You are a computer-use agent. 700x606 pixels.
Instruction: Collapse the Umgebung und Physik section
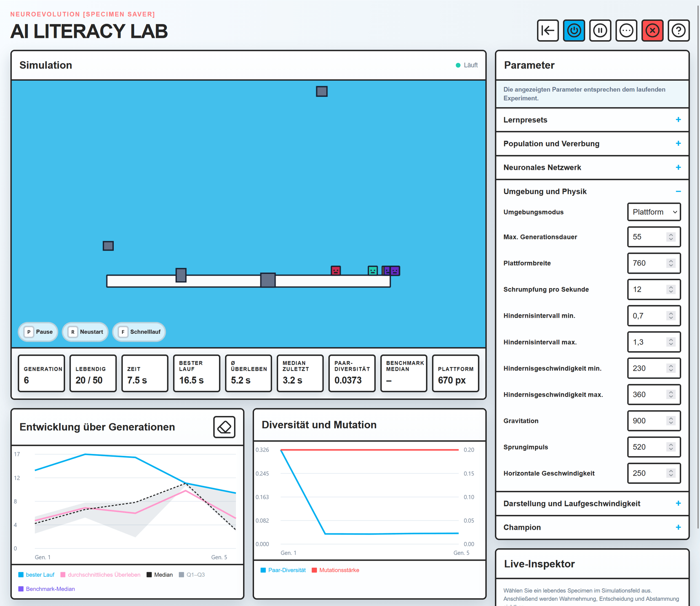[x=592, y=192]
